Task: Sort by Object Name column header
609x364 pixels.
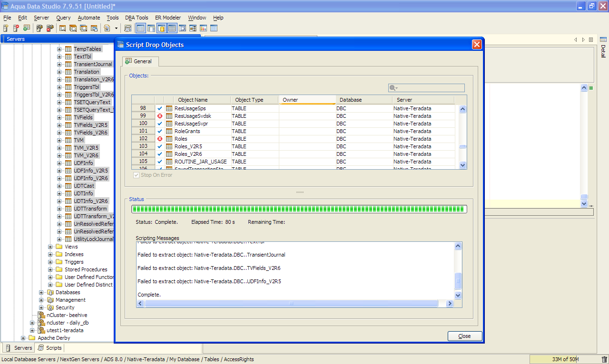Action: tap(202, 100)
